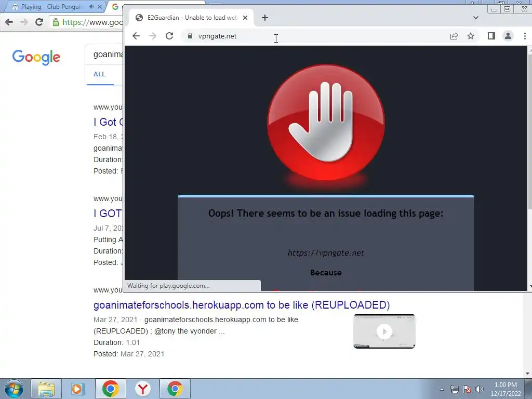The width and height of the screenshot is (532, 399).
Task: Click the volume speaker tray icon
Action: [x=480, y=389]
